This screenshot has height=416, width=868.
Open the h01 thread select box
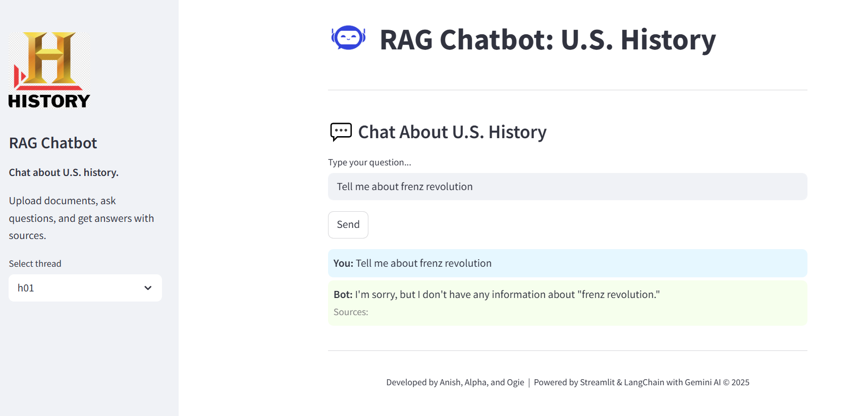(76, 288)
